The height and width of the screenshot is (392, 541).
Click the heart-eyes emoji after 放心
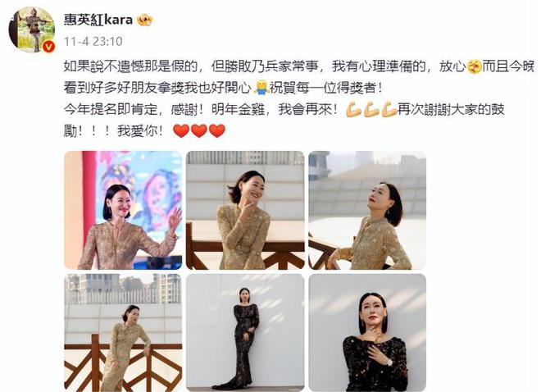pyautogui.click(x=474, y=66)
